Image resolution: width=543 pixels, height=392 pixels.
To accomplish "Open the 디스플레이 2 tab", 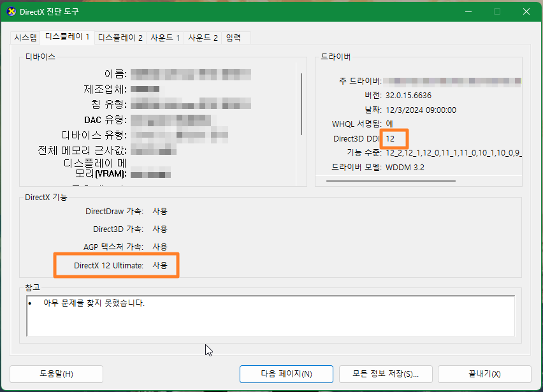I will coord(120,38).
